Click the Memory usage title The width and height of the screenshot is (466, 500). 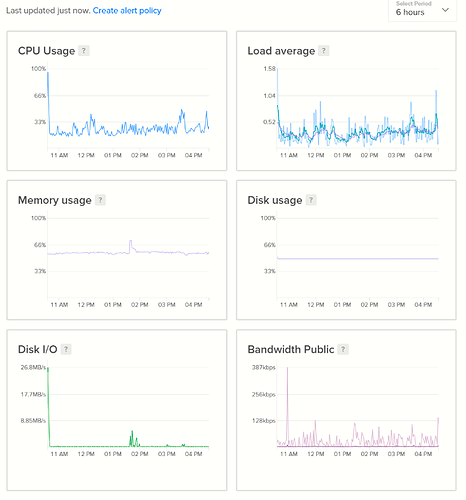pos(55,200)
